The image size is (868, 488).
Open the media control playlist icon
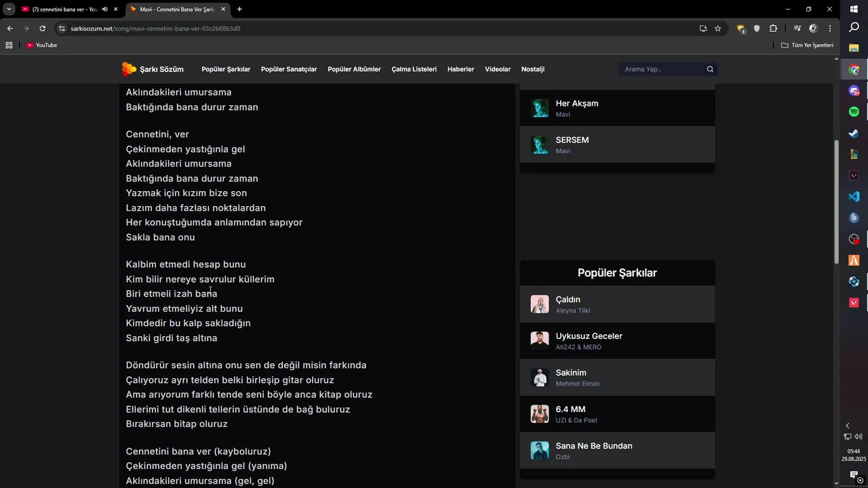[797, 28]
